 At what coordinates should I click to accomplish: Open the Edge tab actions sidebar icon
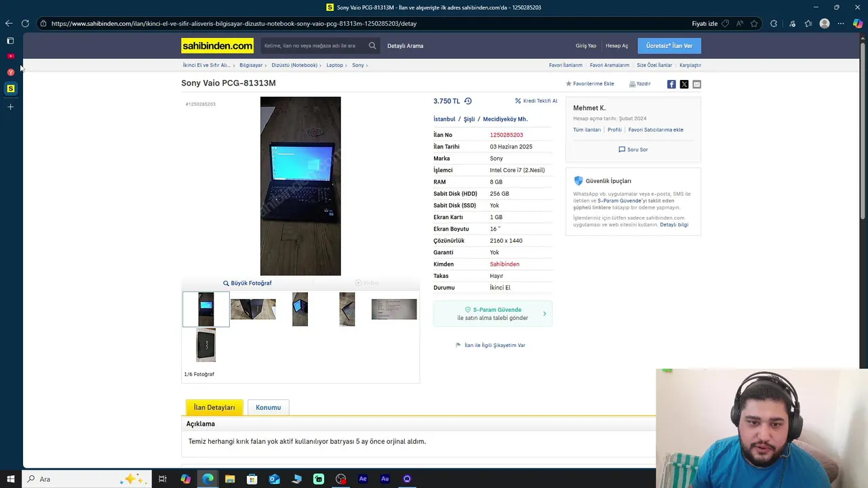10,41
